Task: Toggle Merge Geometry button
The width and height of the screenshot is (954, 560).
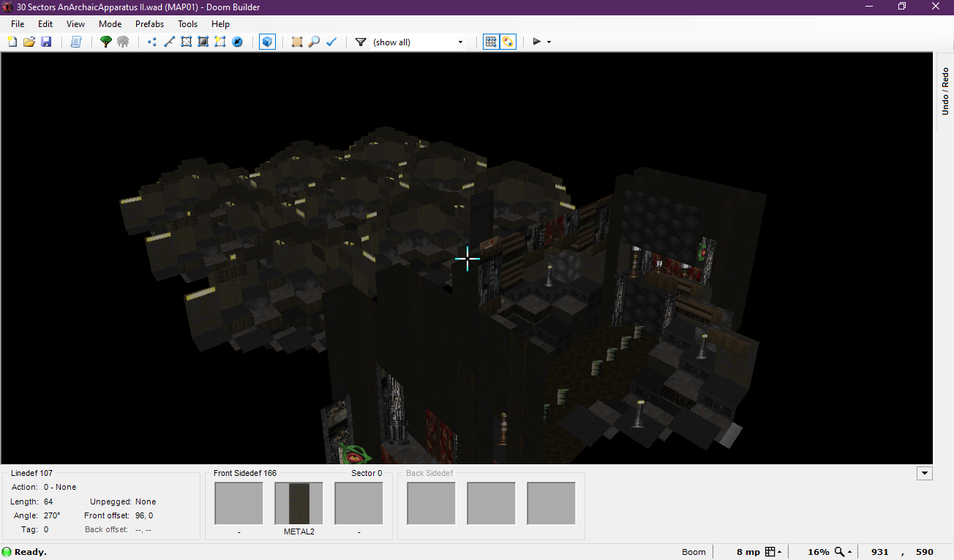Action: click(x=508, y=42)
